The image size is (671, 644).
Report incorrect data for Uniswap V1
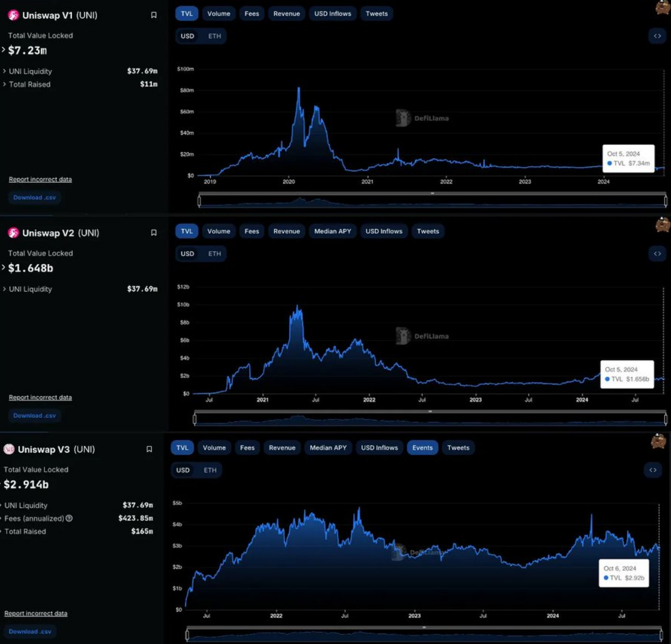(x=40, y=179)
